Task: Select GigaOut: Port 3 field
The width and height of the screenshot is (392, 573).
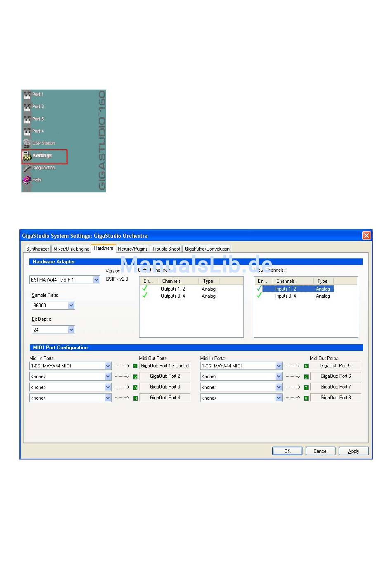Action: point(165,387)
